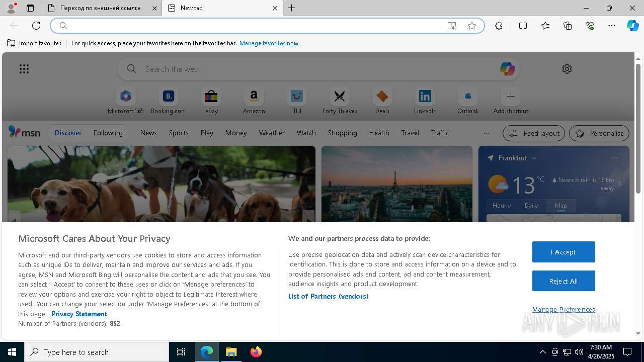
Task: Open File Explorer from the taskbar
Action: point(231,352)
